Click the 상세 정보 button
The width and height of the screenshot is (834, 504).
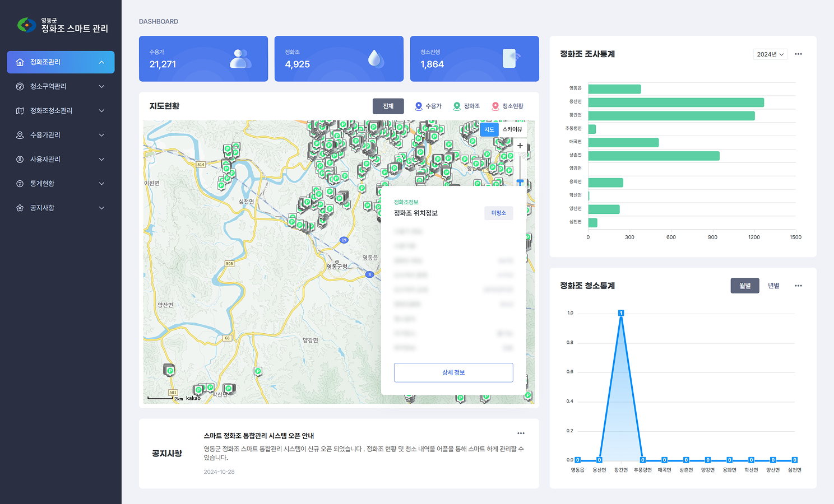click(x=453, y=372)
